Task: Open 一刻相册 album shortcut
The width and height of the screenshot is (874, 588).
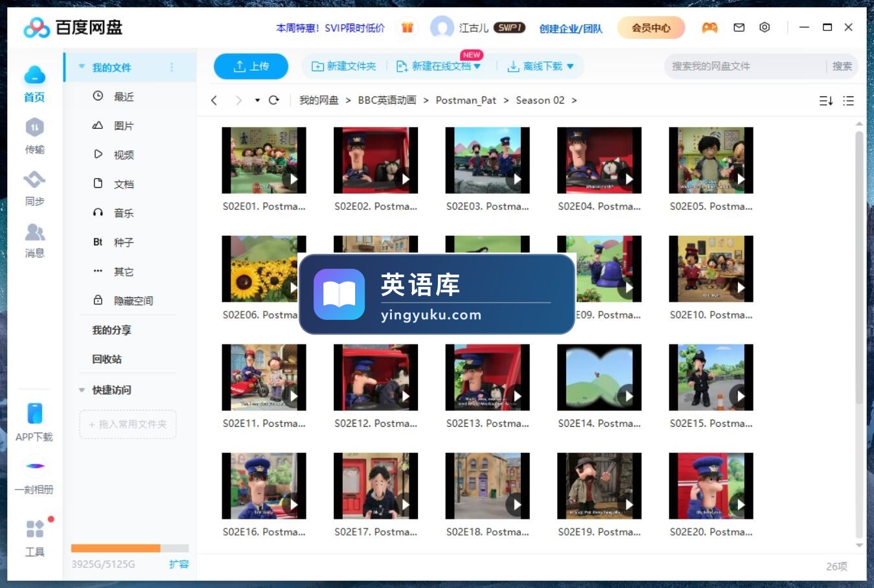Action: pos(34,477)
